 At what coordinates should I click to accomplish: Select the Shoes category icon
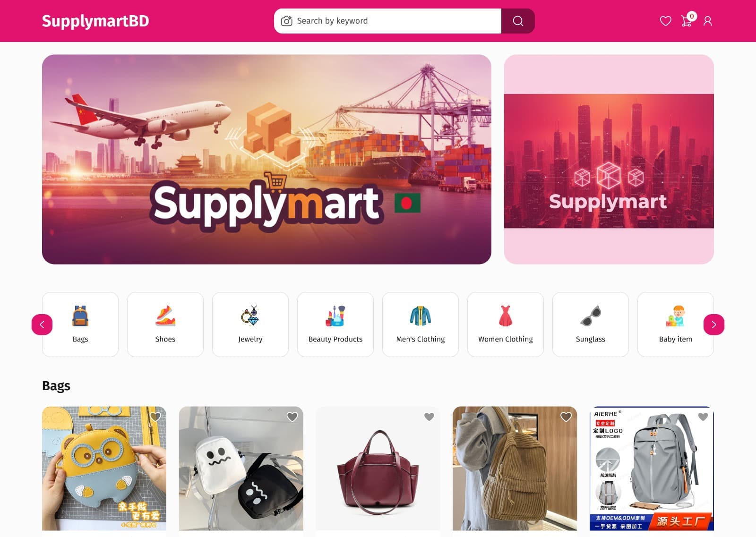coord(165,316)
